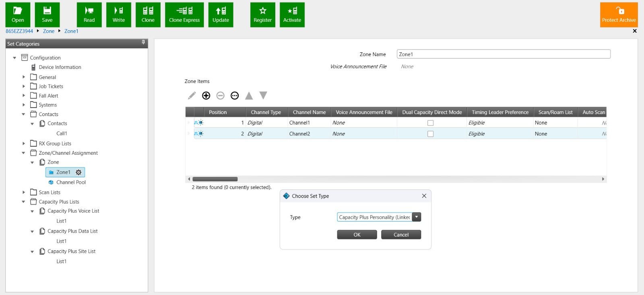644x295 pixels.
Task: Expand the Scan Lists folder
Action: [24, 193]
